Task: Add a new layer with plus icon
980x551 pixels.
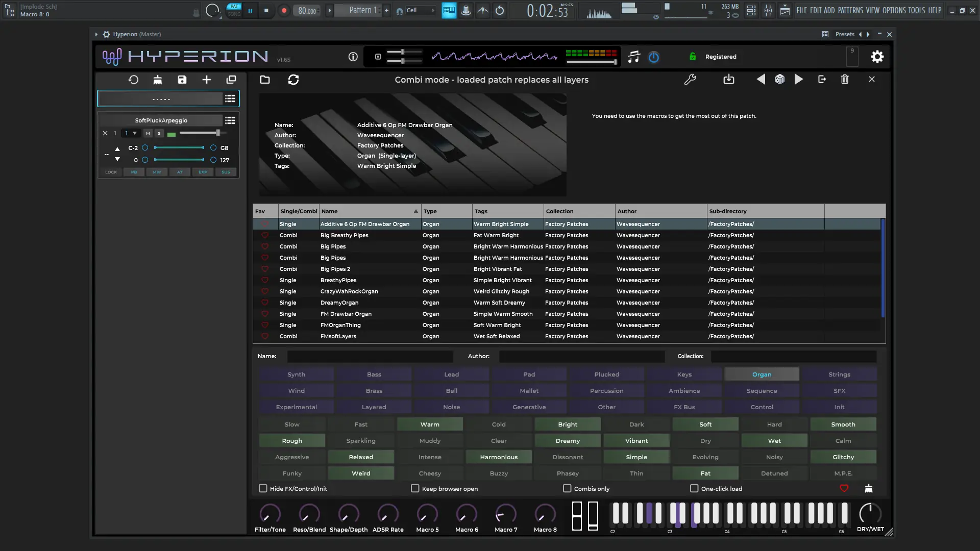Action: click(207, 80)
